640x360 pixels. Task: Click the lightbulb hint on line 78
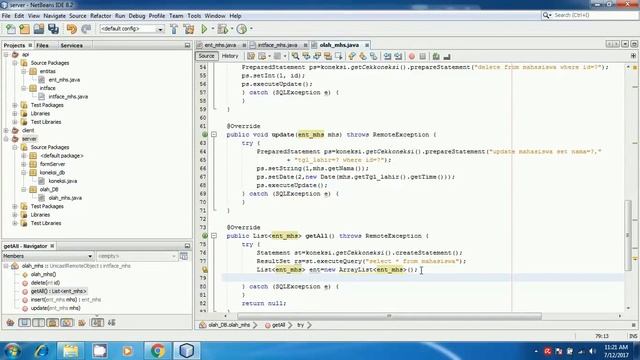pos(205,270)
